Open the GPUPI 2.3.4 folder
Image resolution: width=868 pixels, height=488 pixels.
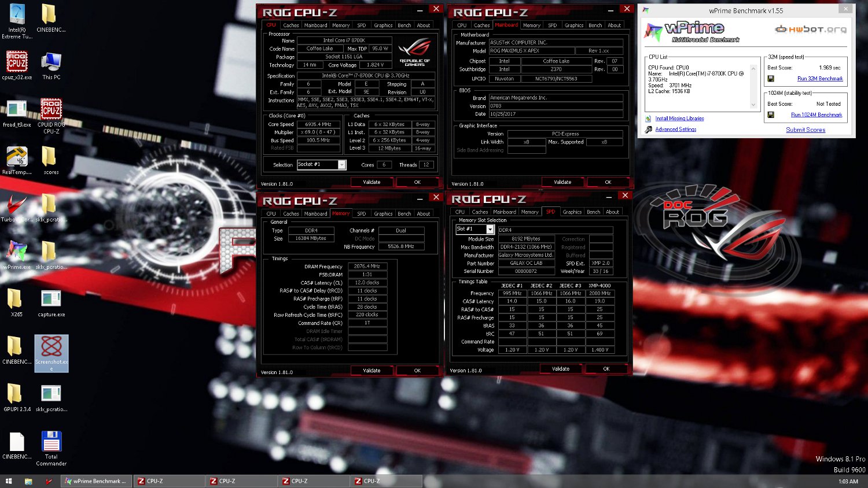(17, 397)
